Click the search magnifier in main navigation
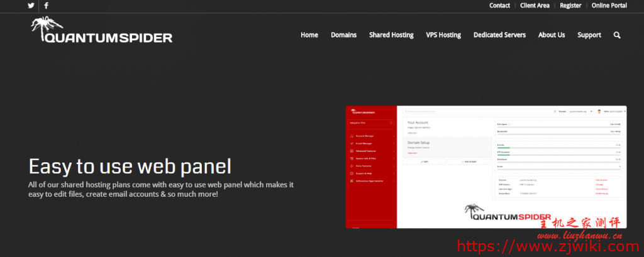 (617, 35)
